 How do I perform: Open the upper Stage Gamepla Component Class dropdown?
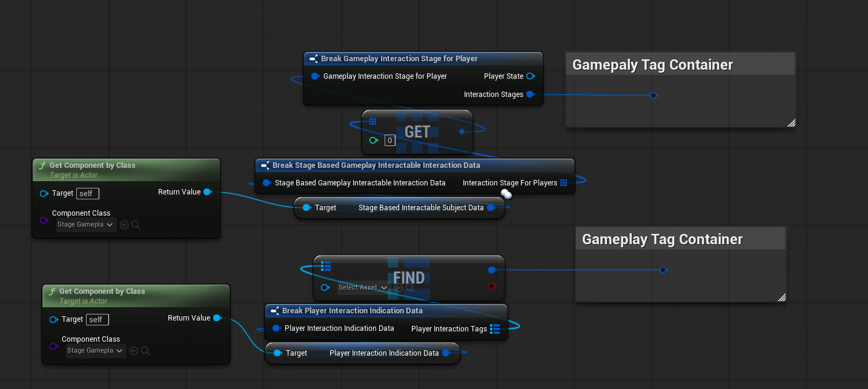point(85,224)
